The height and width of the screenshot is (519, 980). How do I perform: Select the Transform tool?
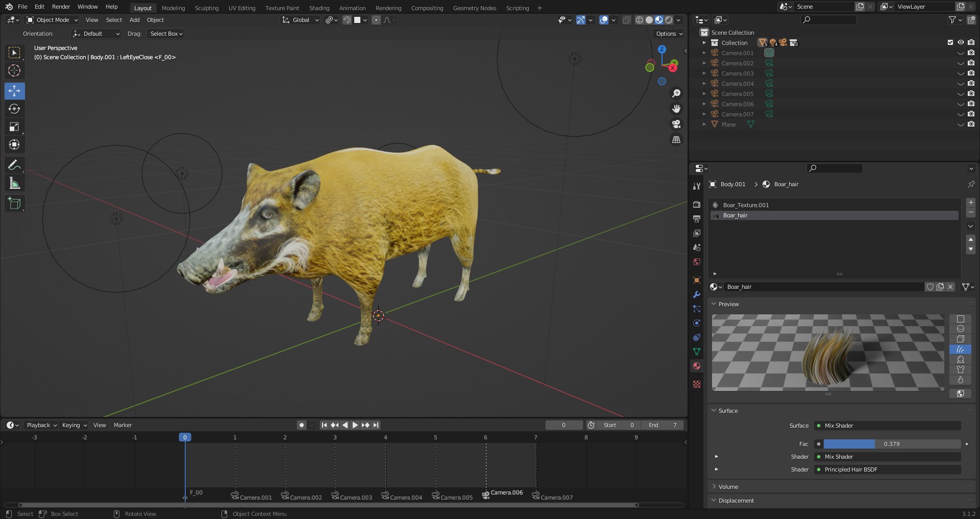coord(14,144)
